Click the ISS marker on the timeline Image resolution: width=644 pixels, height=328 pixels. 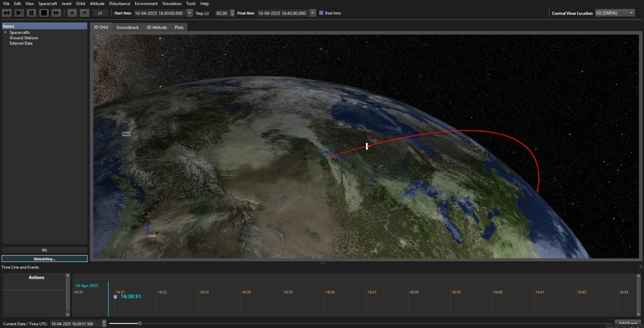(x=115, y=297)
